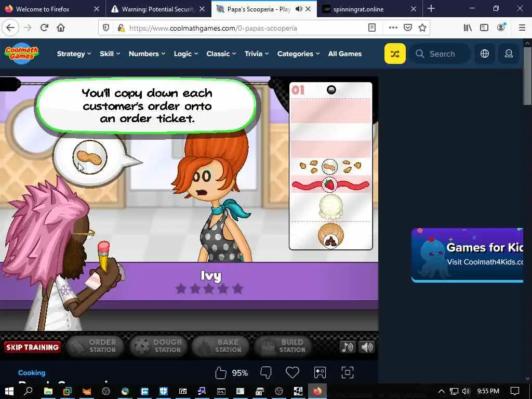Screen dimensions: 532x399
Task: Go to Coolmath Games logo home
Action: tap(22, 54)
